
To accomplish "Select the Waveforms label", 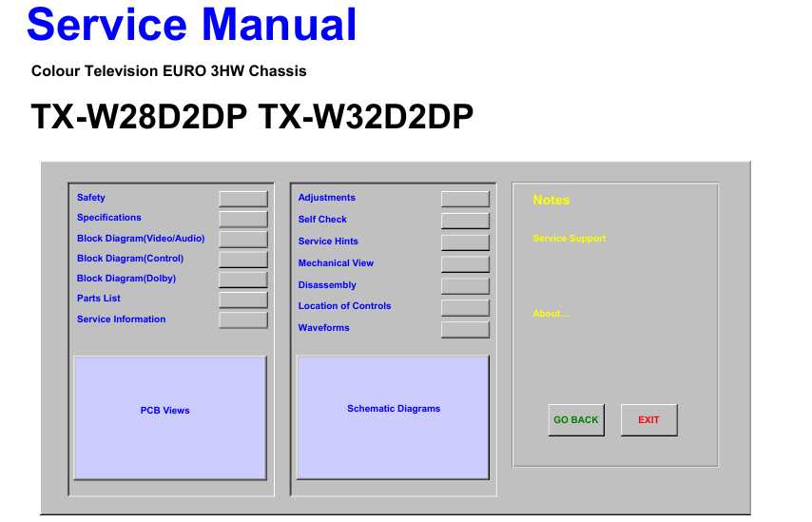I will pos(323,328).
